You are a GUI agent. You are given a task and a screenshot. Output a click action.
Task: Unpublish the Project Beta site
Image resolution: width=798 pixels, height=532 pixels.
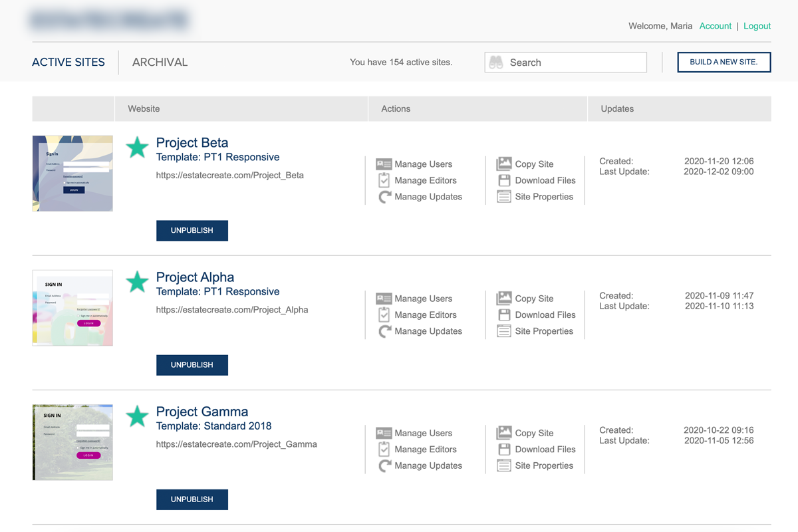(192, 230)
